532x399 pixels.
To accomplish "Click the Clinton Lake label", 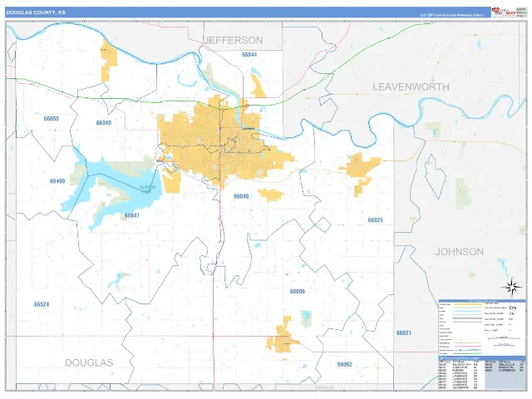I will point(148,189).
